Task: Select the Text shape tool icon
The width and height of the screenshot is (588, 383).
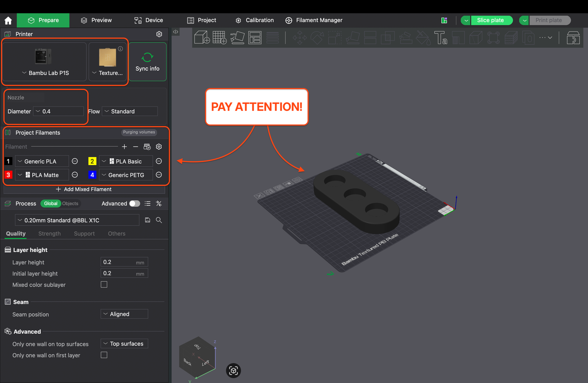Action: coord(441,38)
